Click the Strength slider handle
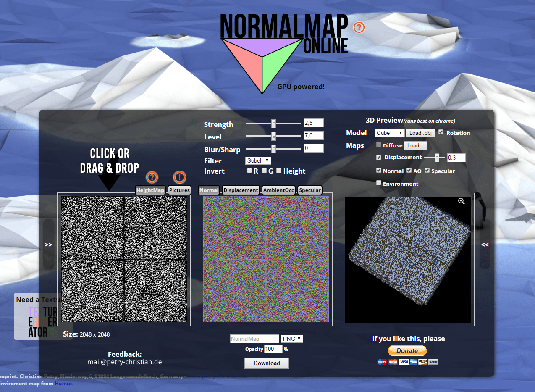 point(273,124)
